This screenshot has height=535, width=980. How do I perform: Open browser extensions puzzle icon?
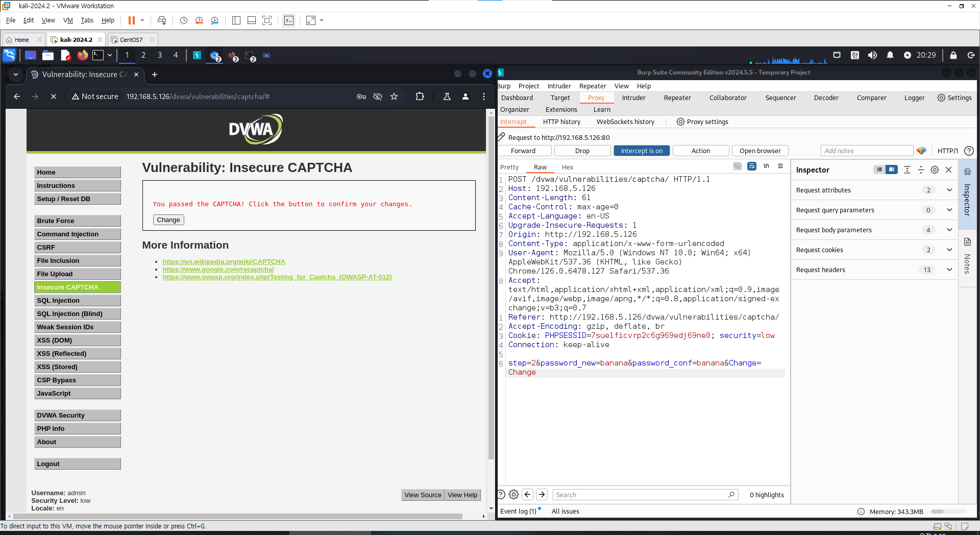click(x=420, y=96)
